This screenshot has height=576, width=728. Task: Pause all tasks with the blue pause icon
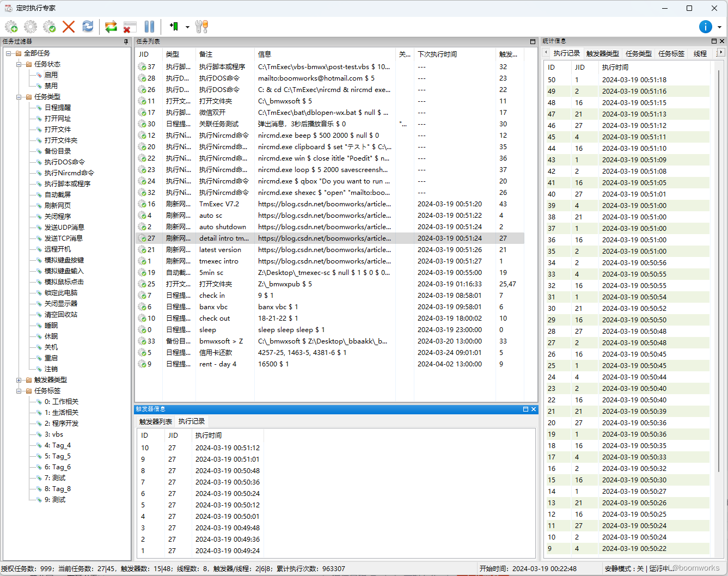point(149,26)
